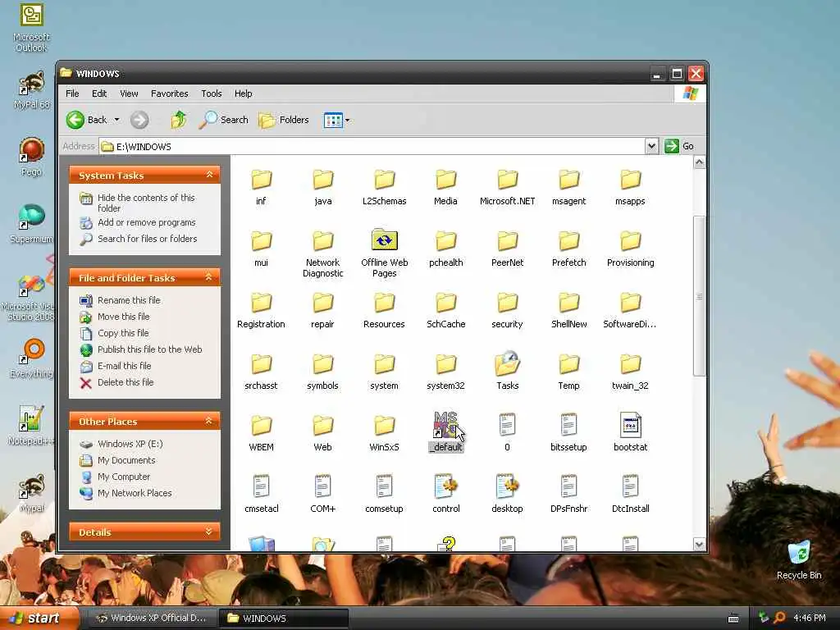The width and height of the screenshot is (840, 630).
Task: Select the _default shortcut file
Action: [x=445, y=433]
